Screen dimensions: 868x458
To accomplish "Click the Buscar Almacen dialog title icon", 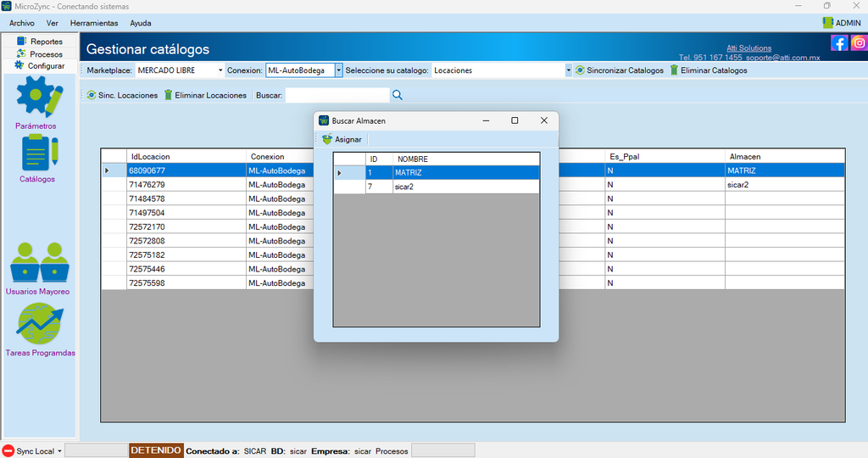I will click(x=324, y=120).
